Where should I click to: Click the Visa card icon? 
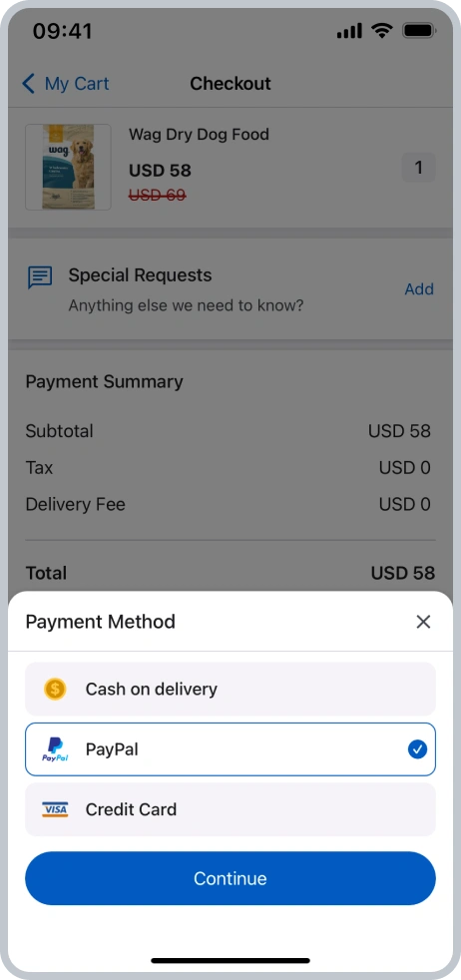coord(55,809)
